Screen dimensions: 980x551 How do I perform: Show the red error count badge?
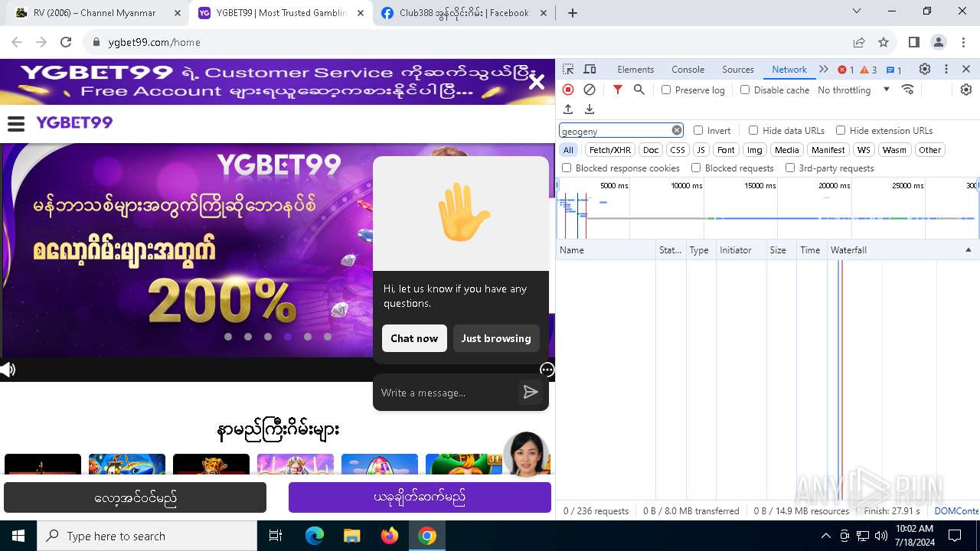pos(846,70)
